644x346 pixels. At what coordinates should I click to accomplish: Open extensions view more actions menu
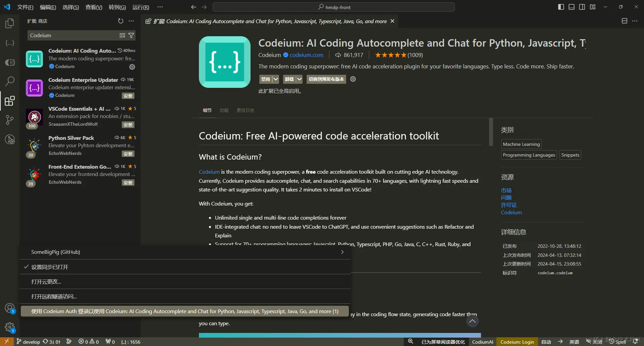click(131, 21)
